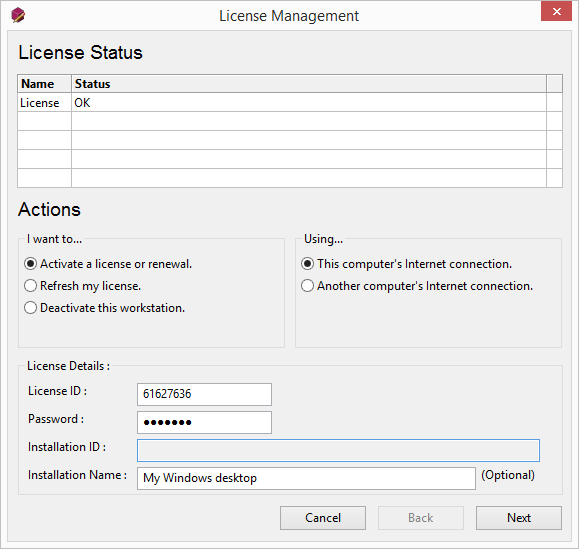The width and height of the screenshot is (579, 549).
Task: Click the Cancel button
Action: coord(323,518)
